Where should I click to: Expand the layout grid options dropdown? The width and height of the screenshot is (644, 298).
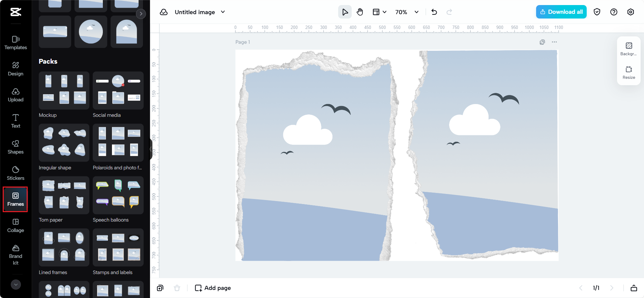(x=379, y=12)
